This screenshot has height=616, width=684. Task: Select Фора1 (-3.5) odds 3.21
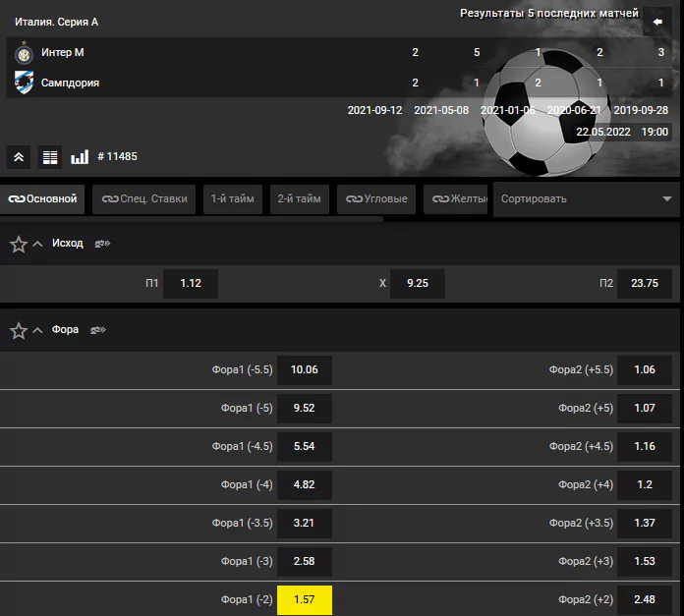(305, 523)
